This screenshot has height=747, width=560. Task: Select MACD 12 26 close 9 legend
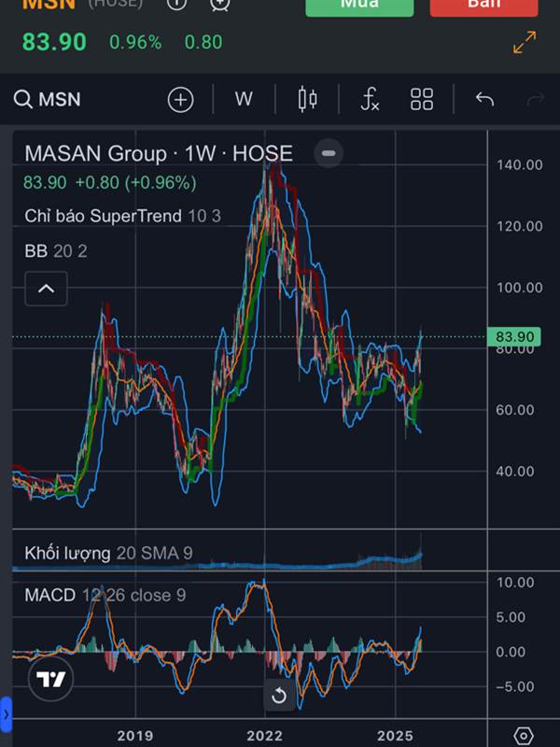tap(105, 595)
